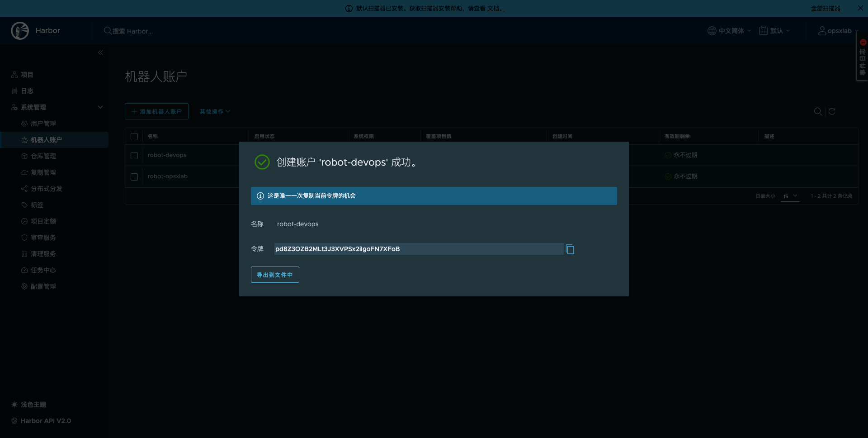Select the robot-opsxlab row checkbox
Image resolution: width=868 pixels, height=438 pixels.
[134, 176]
